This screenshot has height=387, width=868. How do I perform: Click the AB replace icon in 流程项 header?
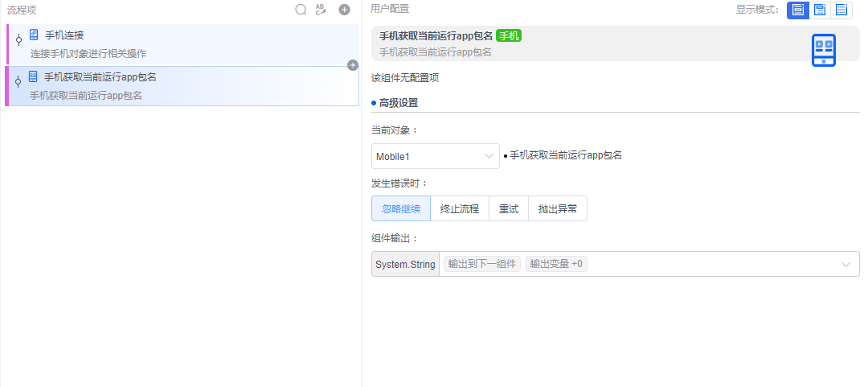(x=321, y=10)
